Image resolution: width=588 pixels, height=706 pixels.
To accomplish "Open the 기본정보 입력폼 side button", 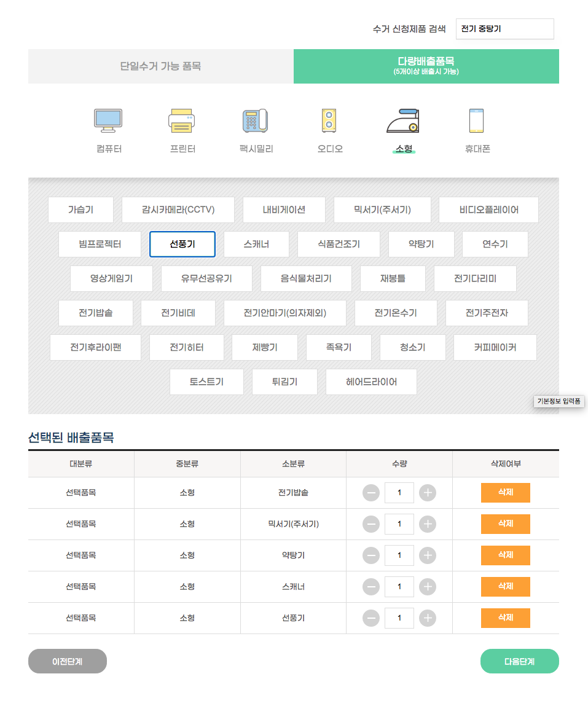I will [x=559, y=401].
